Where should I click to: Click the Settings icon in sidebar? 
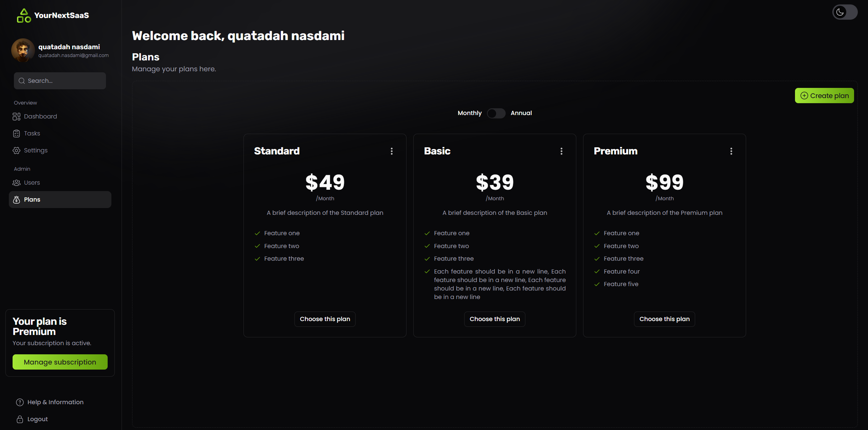[x=16, y=150]
